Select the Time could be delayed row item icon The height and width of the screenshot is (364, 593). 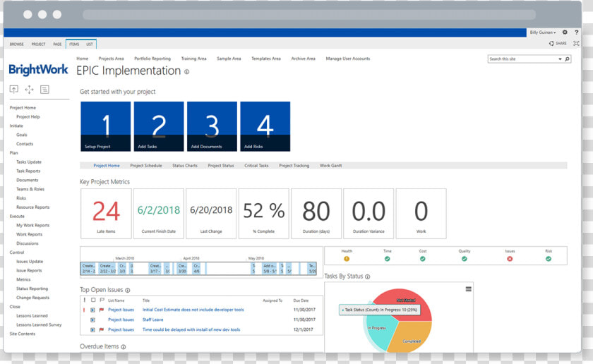click(92, 330)
